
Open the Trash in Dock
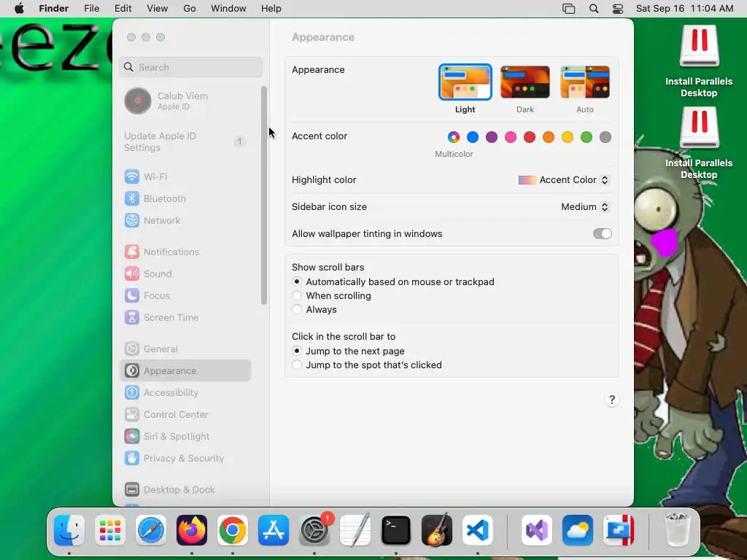coord(677,530)
